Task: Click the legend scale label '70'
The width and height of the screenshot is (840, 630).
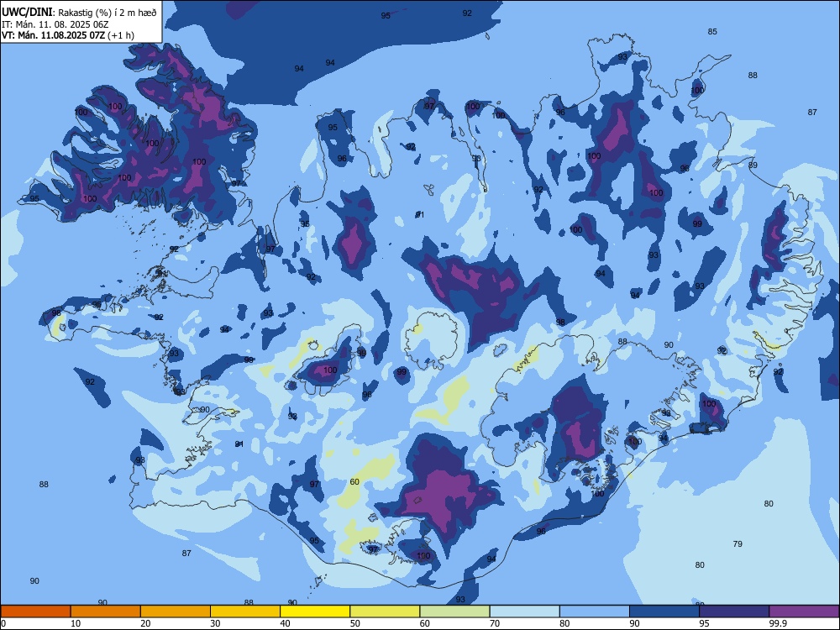Action: 495,623
